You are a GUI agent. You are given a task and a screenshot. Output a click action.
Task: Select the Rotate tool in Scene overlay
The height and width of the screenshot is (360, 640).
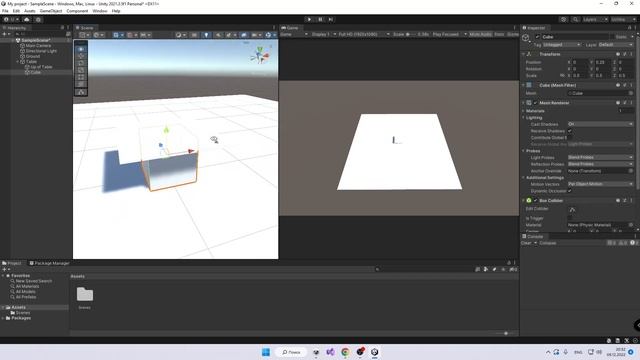(x=81, y=63)
